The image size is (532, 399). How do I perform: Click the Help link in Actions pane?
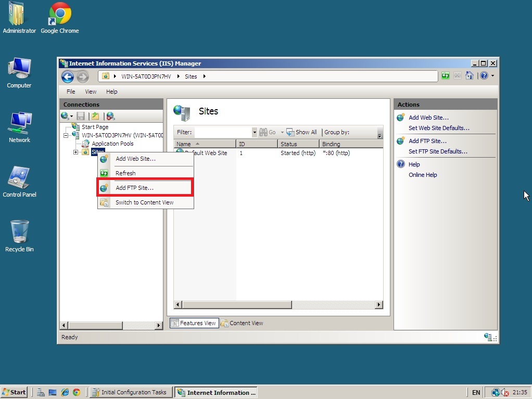(414, 164)
